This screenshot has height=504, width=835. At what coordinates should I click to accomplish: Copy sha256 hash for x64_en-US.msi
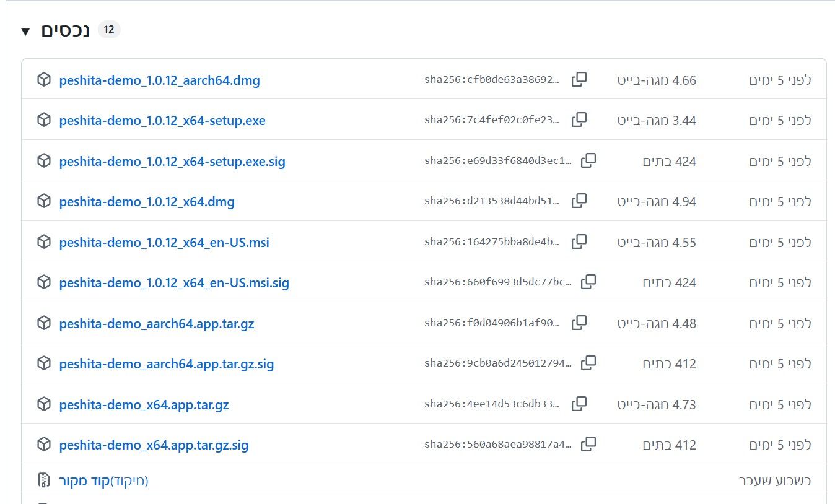pos(579,241)
